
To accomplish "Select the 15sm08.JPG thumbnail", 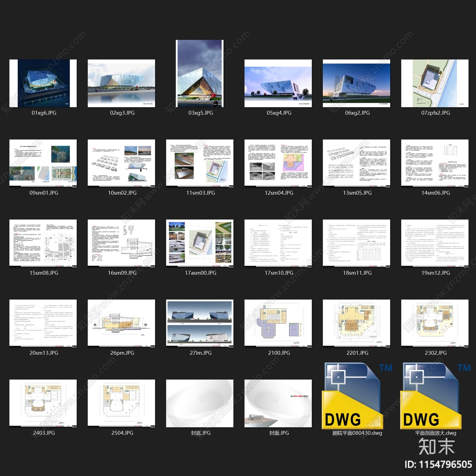I will tap(43, 243).
